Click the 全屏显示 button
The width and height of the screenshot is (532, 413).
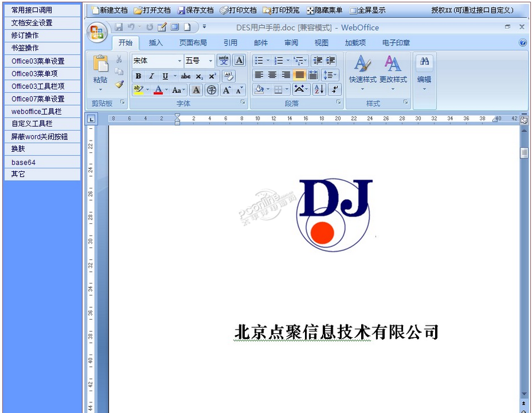pos(368,11)
